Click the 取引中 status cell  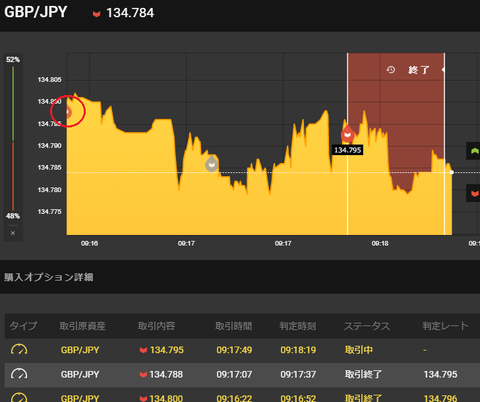359,350
